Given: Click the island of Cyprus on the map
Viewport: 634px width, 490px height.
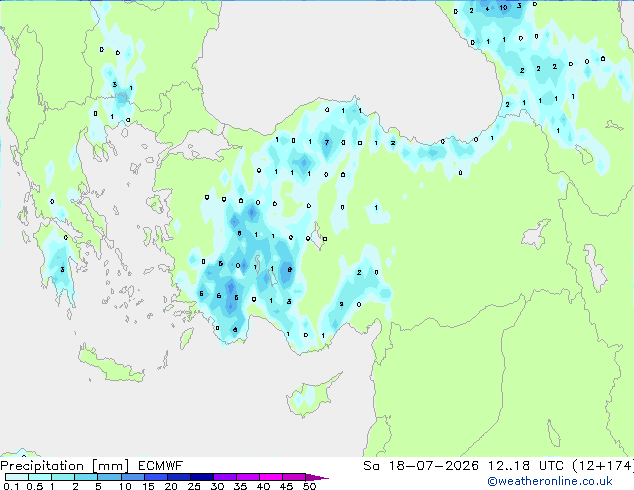Looking at the screenshot, I should pos(312,396).
